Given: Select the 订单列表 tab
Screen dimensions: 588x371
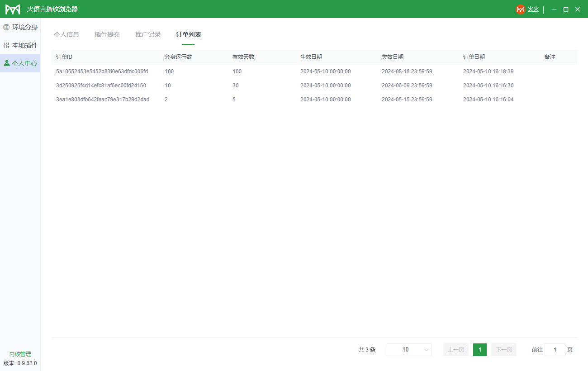Looking at the screenshot, I should tap(189, 34).
